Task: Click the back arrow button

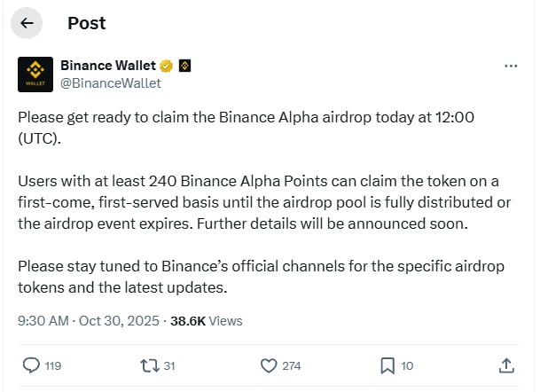Action: pyautogui.click(x=27, y=24)
